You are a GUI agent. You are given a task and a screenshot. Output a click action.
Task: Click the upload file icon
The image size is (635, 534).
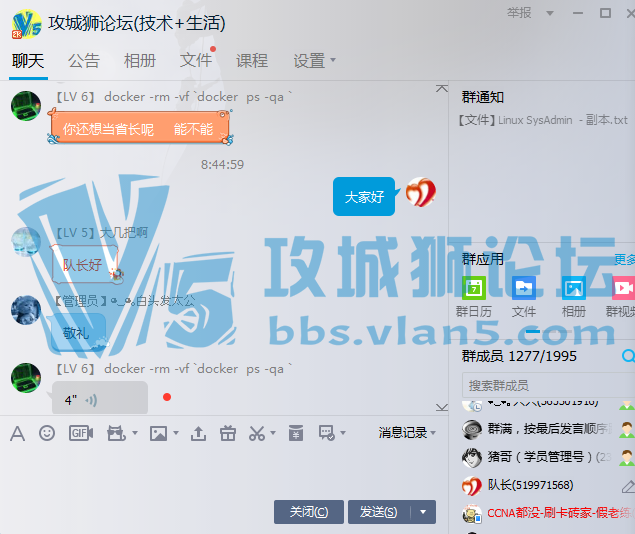198,433
